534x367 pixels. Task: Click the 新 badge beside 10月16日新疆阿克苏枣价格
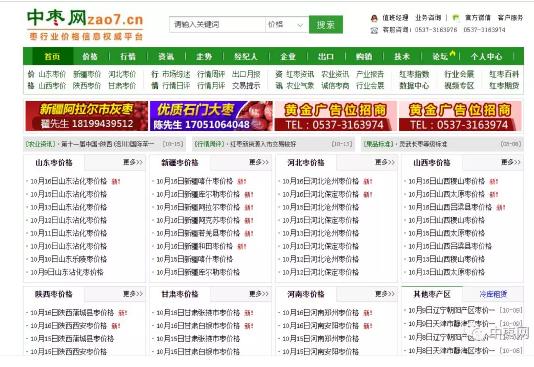(249, 221)
